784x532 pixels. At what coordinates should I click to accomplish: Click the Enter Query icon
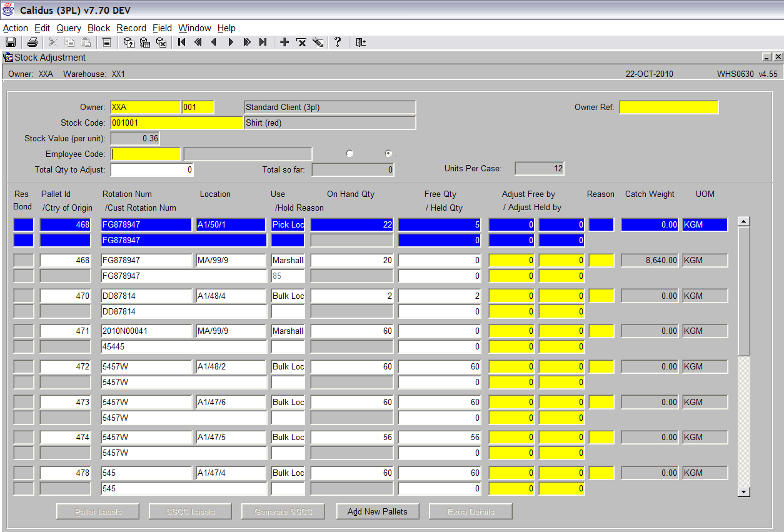pyautogui.click(x=129, y=42)
